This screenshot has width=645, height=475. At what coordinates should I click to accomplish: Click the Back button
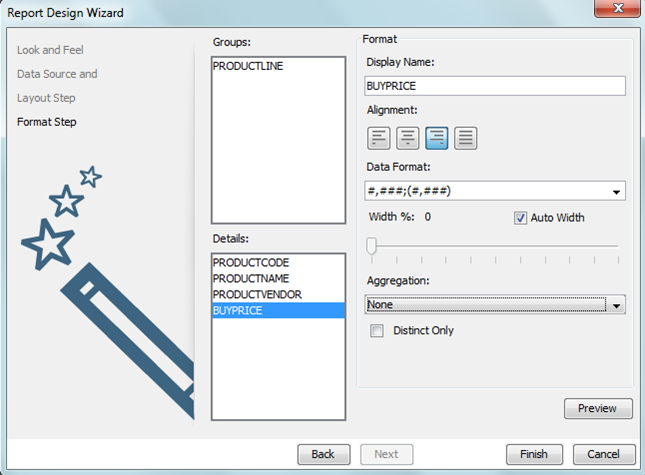[x=323, y=454]
